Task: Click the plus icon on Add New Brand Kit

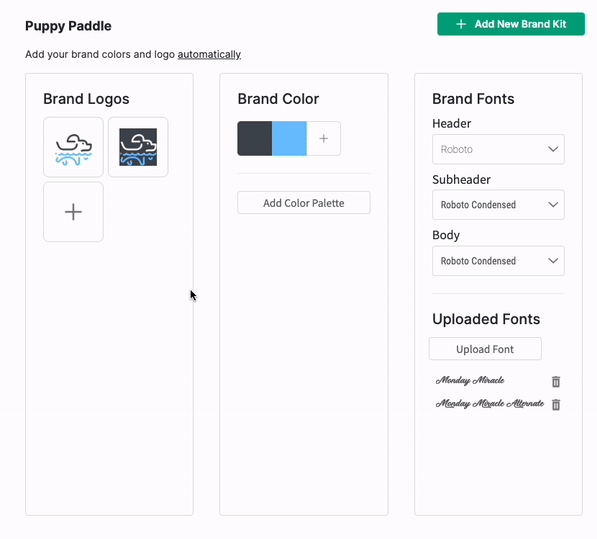Action: click(x=461, y=24)
